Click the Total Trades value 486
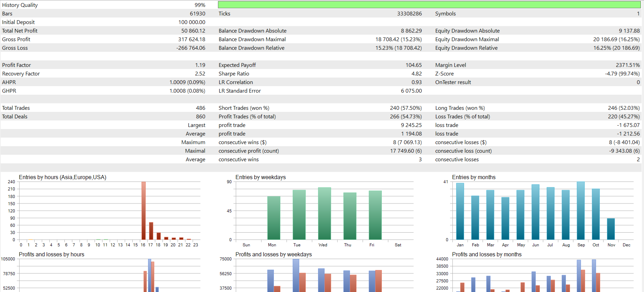644x292 pixels. pos(201,108)
